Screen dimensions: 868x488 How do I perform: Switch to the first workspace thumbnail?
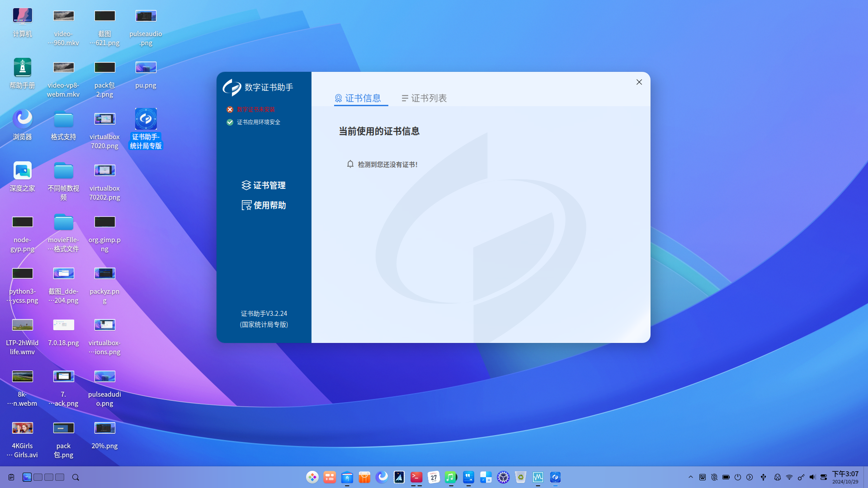tap(27, 477)
